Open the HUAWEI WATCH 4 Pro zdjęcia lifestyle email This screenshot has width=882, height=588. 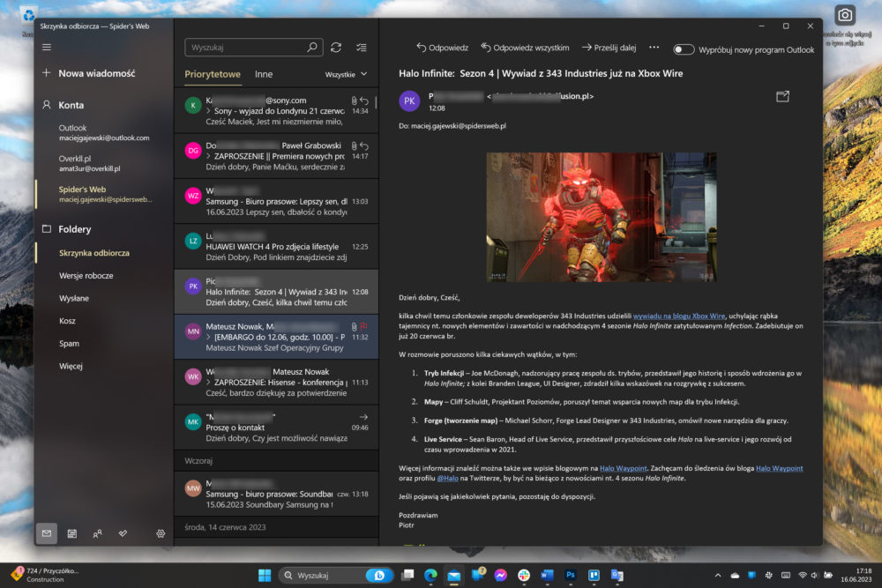click(x=276, y=246)
